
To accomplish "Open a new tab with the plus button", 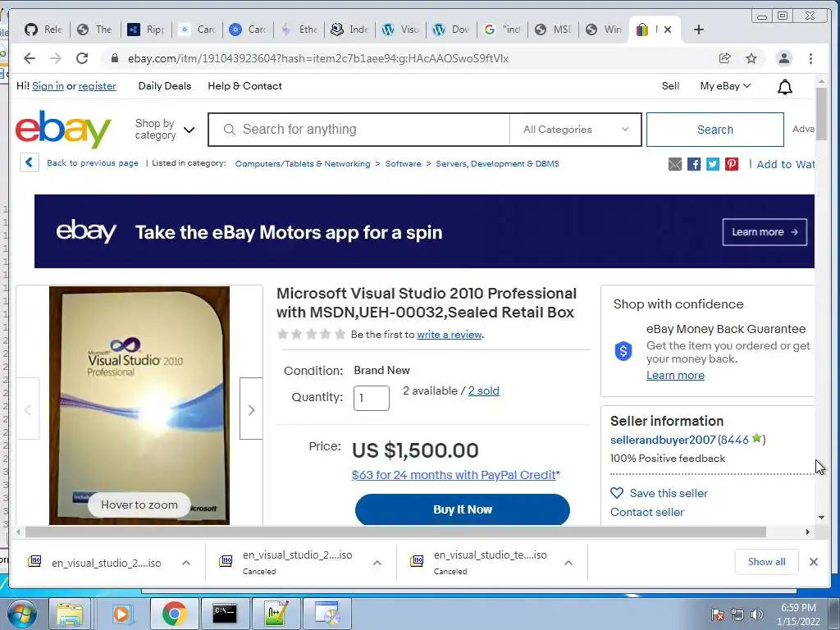I will click(699, 30).
